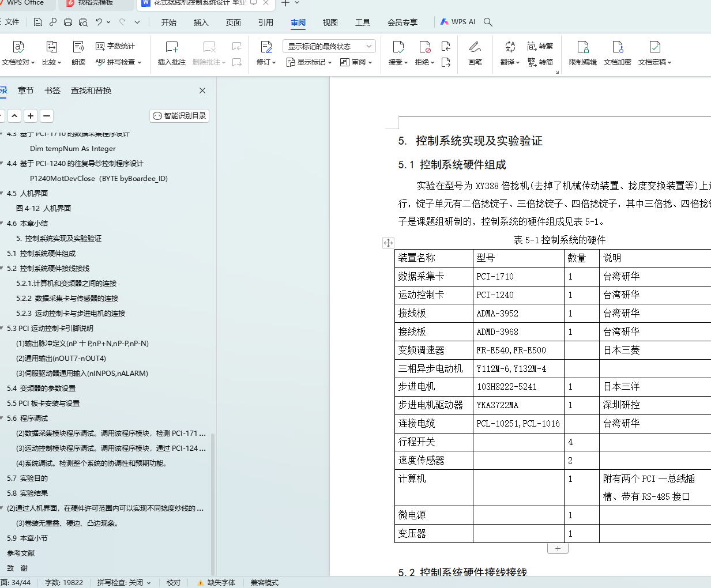Open new document tab with plus
Viewport: 711px width, 588px height.
click(x=285, y=3)
